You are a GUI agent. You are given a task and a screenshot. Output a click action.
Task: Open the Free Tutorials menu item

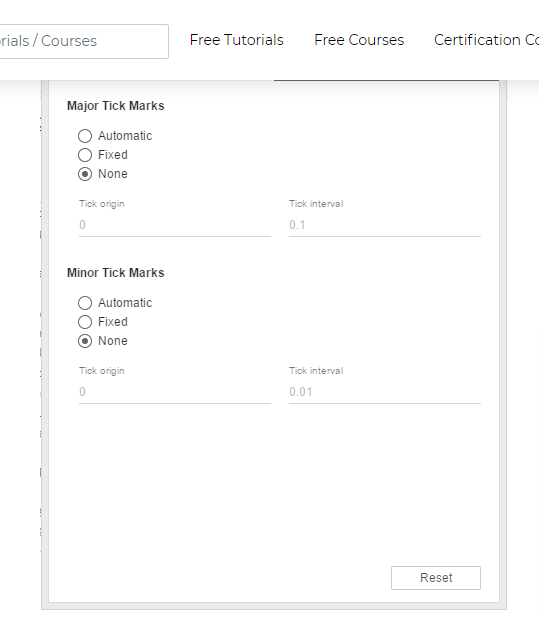click(x=237, y=40)
